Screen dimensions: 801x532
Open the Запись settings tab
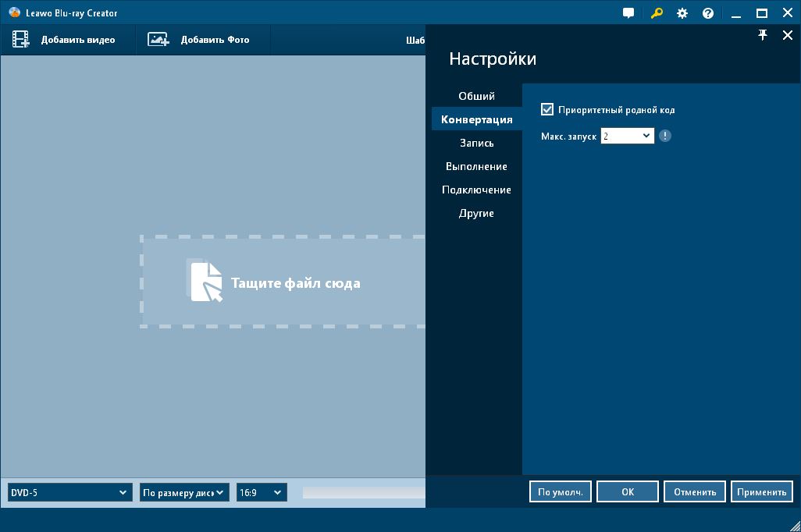476,143
